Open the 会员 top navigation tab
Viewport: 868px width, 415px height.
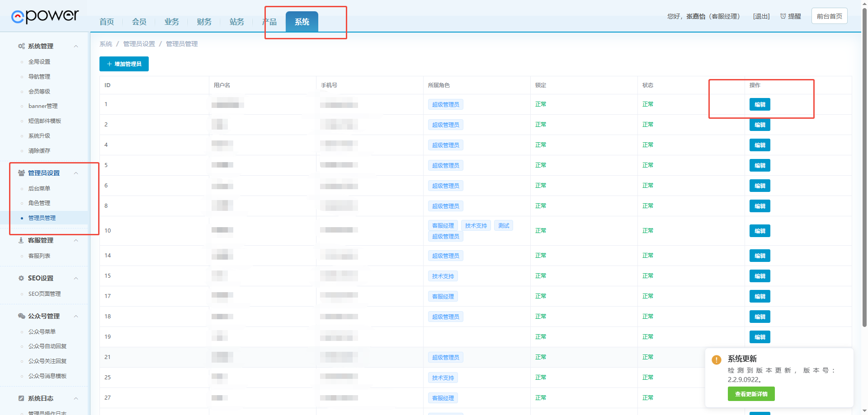(139, 22)
